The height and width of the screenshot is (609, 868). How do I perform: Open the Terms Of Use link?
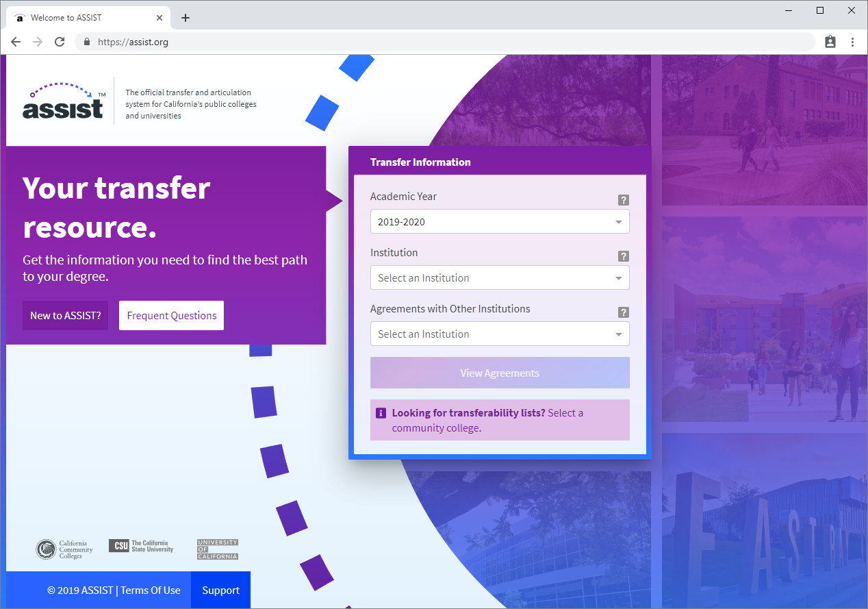[151, 591]
